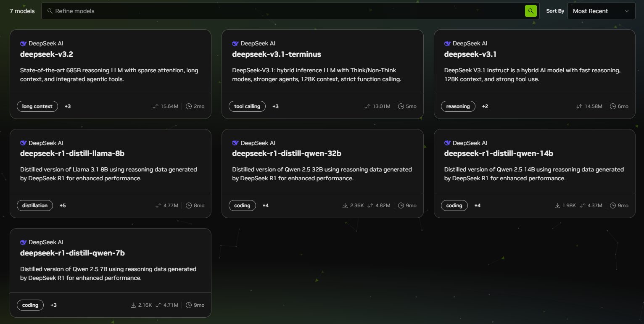
Task: Select coding tag on deepseek-r1-distill-qwen-14b card
Action: point(454,205)
